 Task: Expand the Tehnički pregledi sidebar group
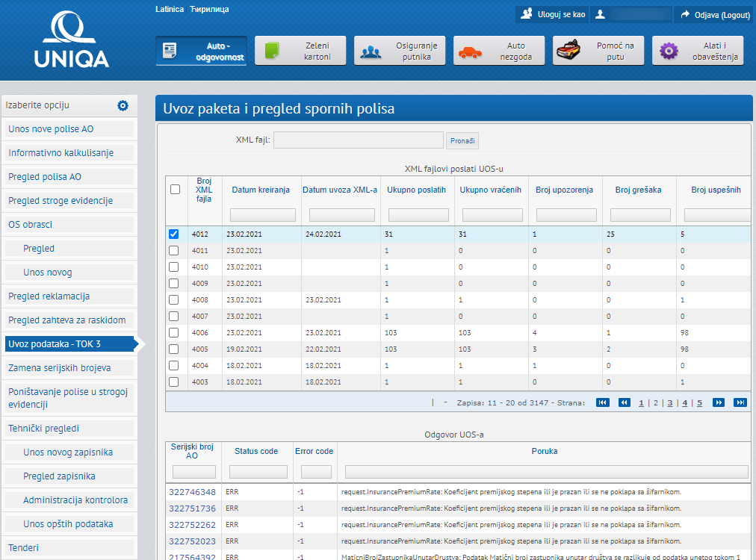[x=43, y=429]
